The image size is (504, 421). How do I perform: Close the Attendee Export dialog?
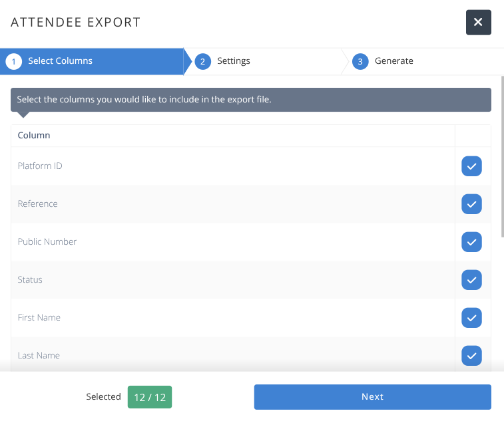[478, 22]
